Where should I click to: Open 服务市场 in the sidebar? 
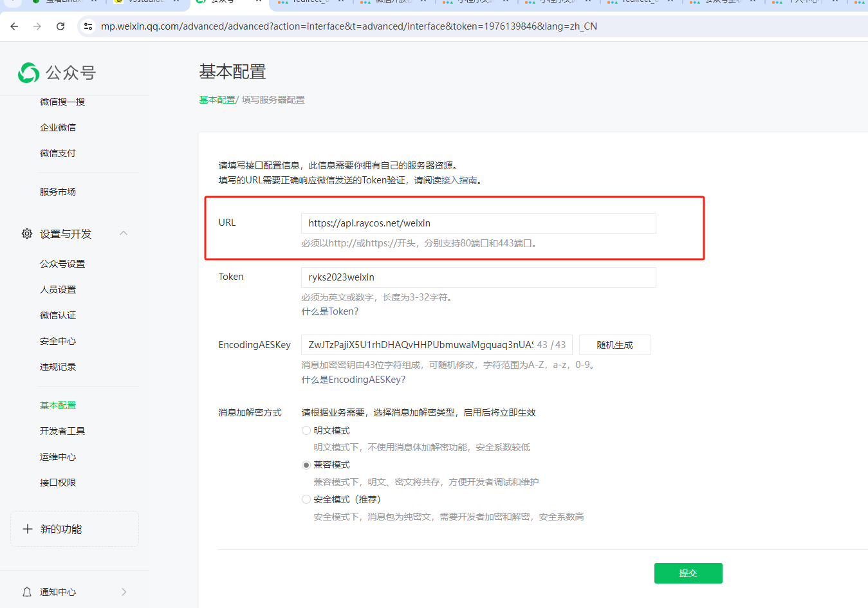click(x=58, y=192)
